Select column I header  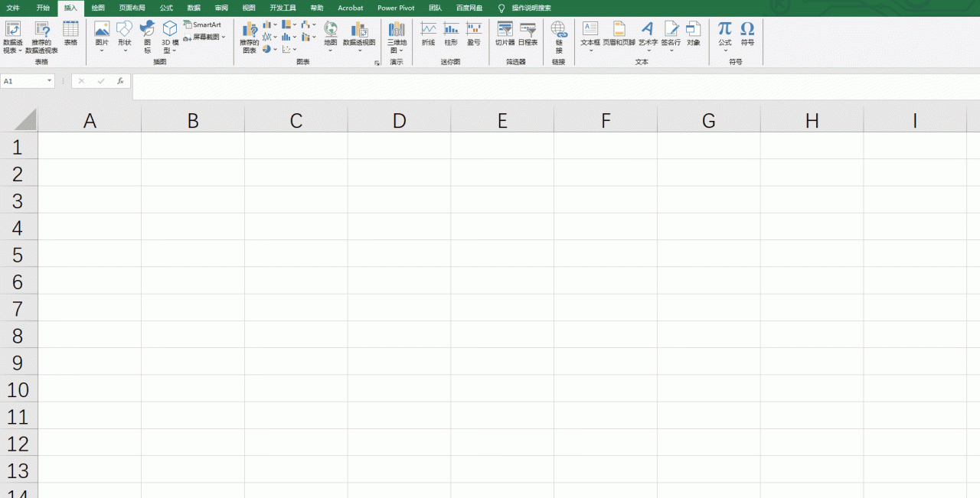point(915,120)
